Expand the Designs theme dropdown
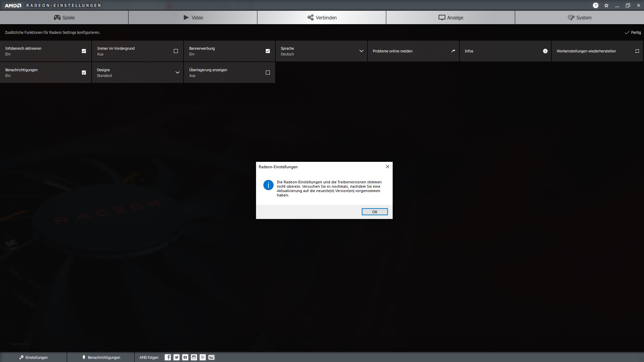Viewport: 644px width, 362px height. click(x=177, y=73)
